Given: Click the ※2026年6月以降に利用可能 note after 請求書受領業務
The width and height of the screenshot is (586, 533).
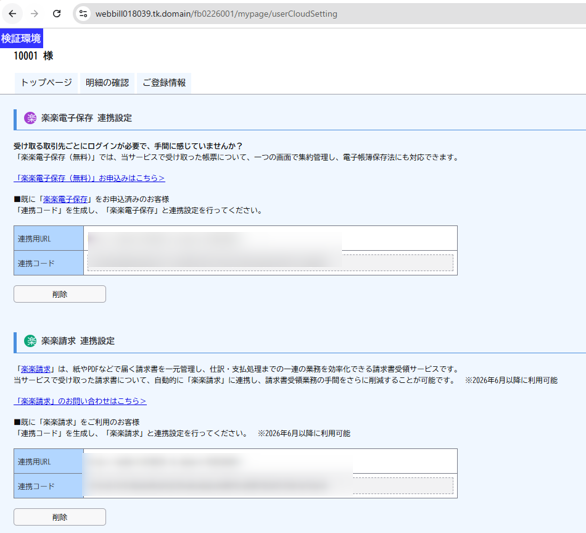Looking at the screenshot, I should coord(511,381).
